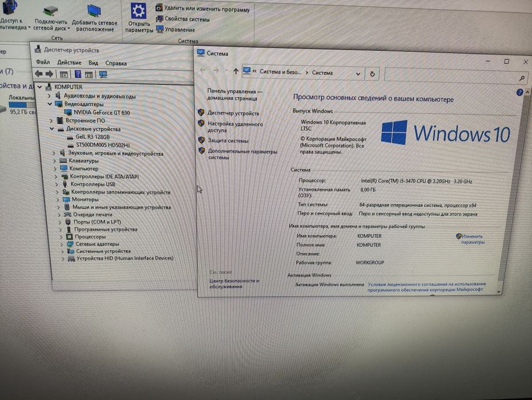Open Панель управления домашняя страница link
Screen dimensions: 532x400
(x=235, y=95)
